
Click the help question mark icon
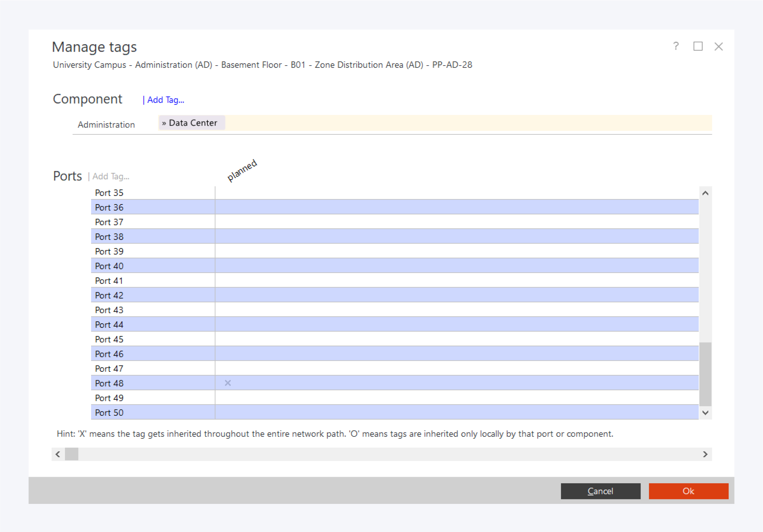[676, 46]
